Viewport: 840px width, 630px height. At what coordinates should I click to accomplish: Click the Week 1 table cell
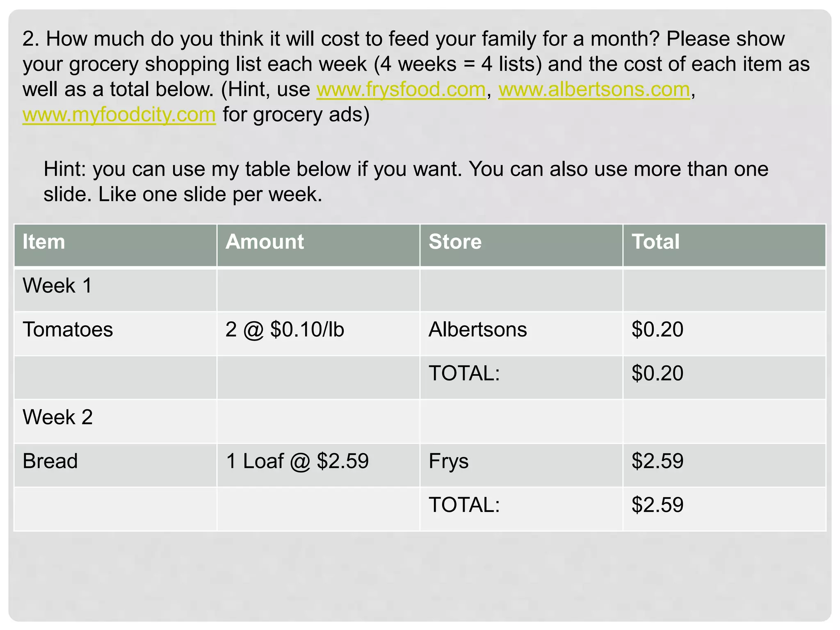(57, 285)
